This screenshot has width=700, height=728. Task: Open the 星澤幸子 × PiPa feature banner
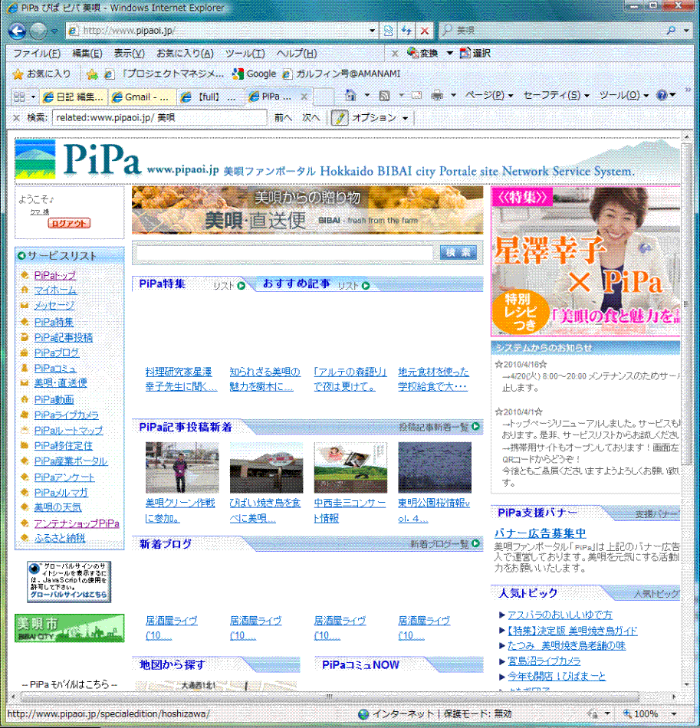[586, 261]
